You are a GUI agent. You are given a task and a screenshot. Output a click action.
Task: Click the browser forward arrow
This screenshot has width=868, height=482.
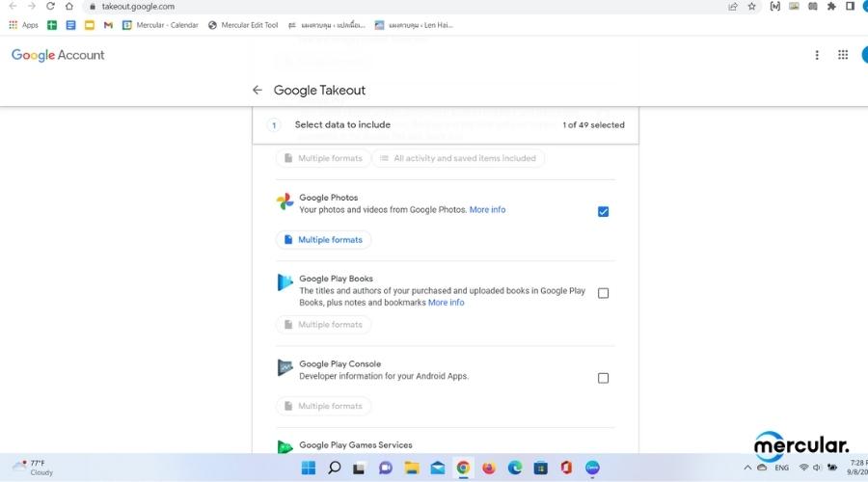(x=32, y=6)
